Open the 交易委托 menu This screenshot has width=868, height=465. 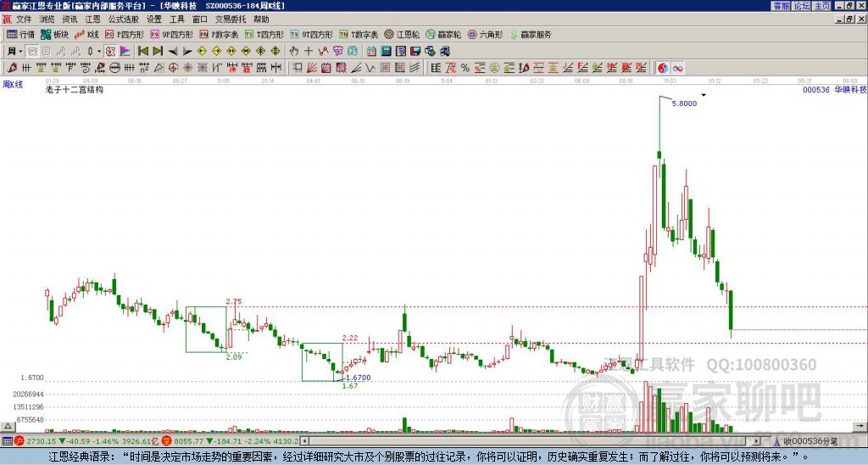click(231, 20)
